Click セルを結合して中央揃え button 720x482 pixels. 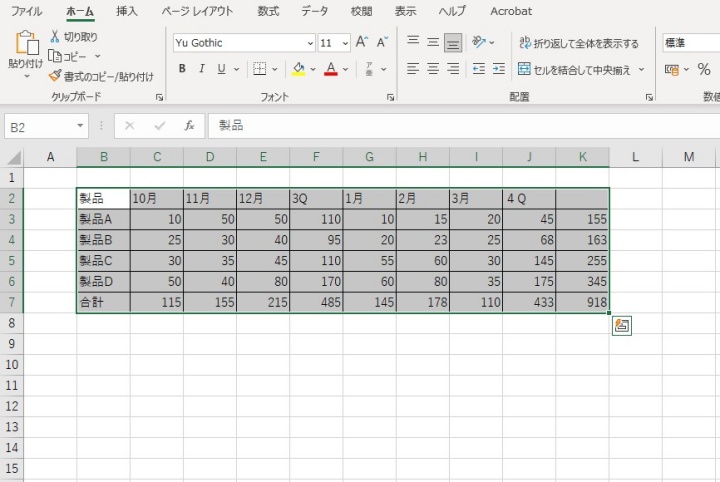(x=574, y=70)
